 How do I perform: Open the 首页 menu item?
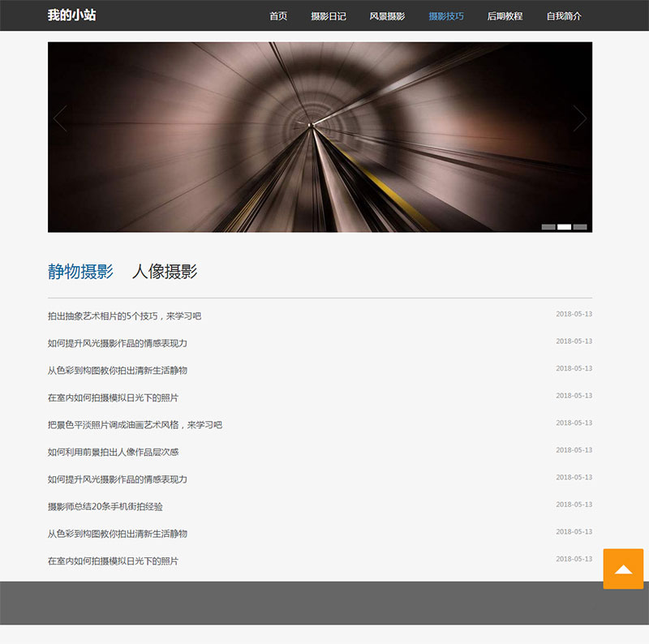click(278, 16)
